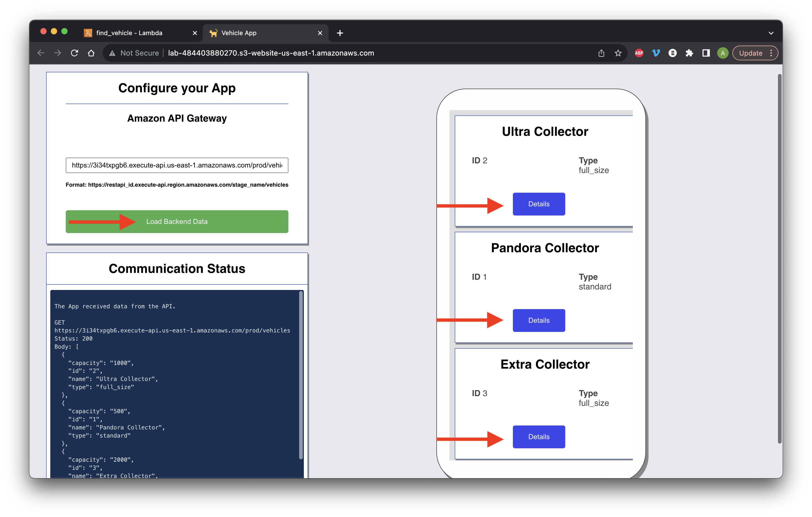
Task: Open Details for Pandora Collector
Action: [539, 321]
